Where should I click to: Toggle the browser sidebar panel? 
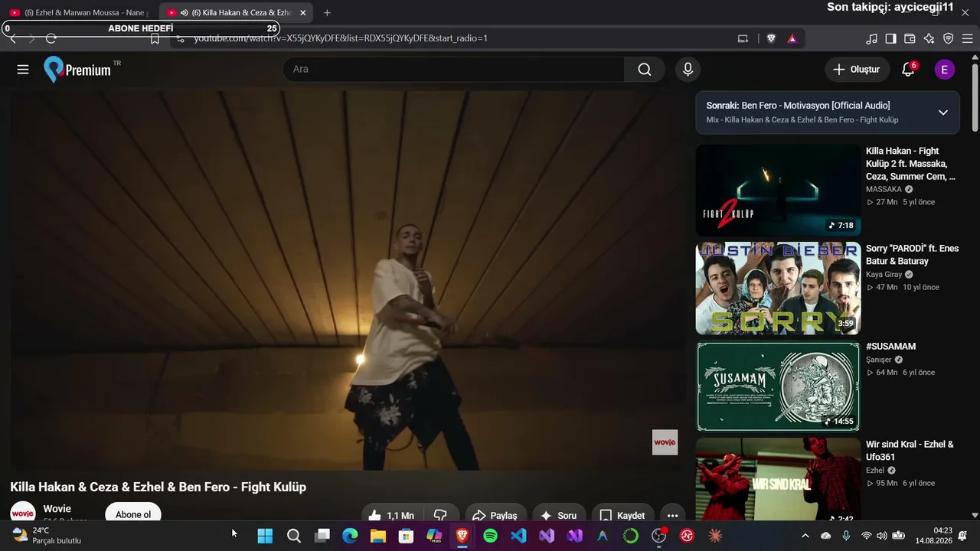[x=890, y=38]
